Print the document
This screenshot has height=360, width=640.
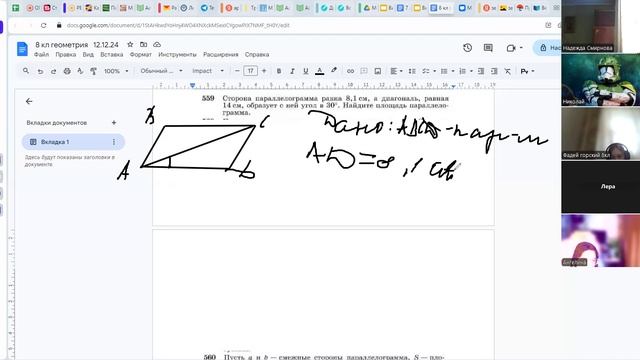click(x=67, y=71)
